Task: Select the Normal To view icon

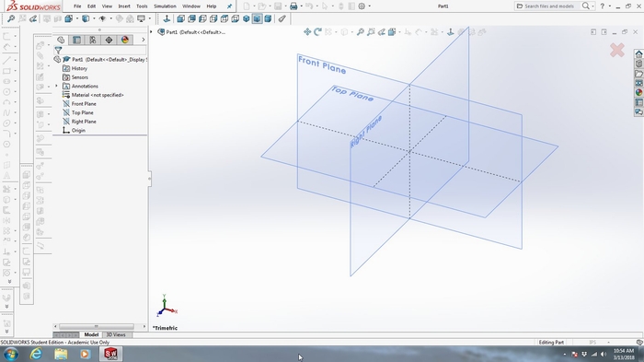Action: coord(167,18)
